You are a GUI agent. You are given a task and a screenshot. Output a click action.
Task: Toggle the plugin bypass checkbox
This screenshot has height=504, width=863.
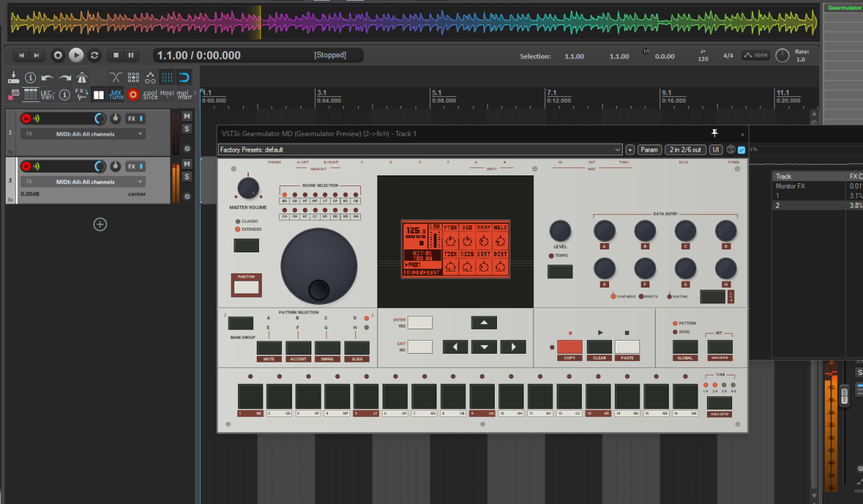pos(741,150)
